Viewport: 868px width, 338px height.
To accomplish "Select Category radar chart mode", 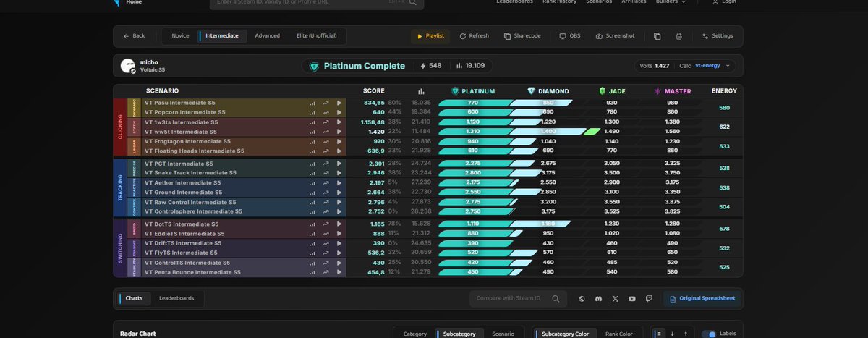I will 415,334.
